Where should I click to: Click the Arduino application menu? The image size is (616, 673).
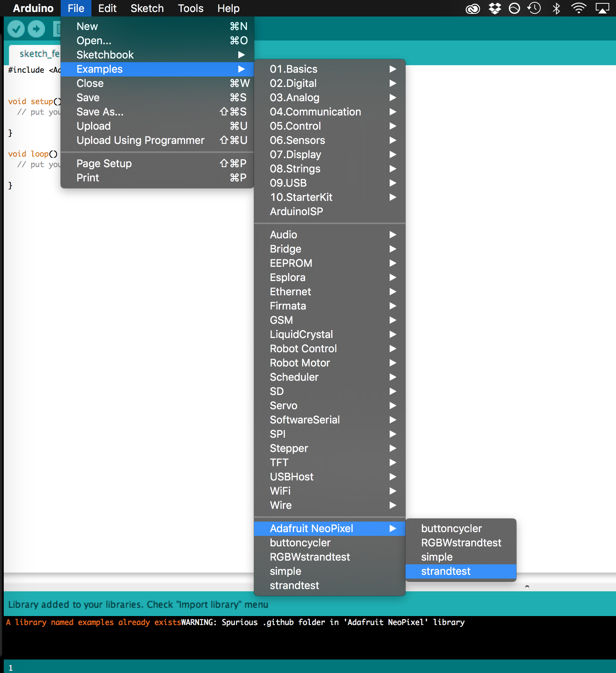[33, 8]
